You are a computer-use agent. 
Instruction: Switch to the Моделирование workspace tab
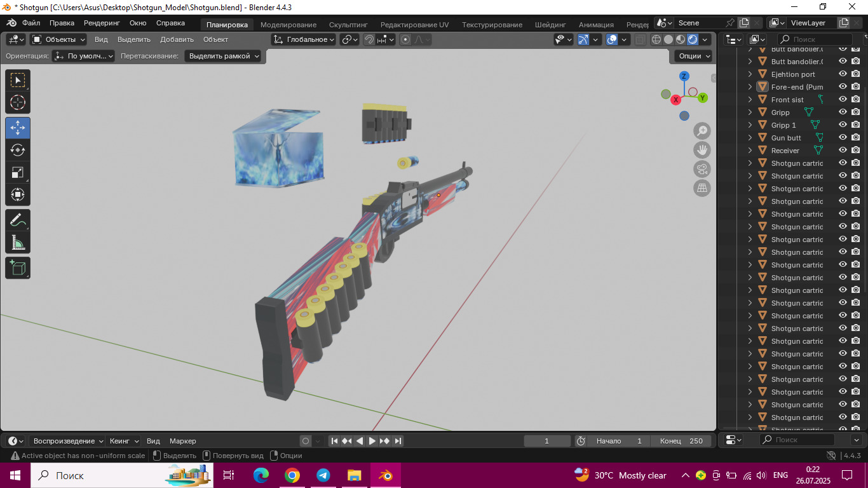click(288, 25)
